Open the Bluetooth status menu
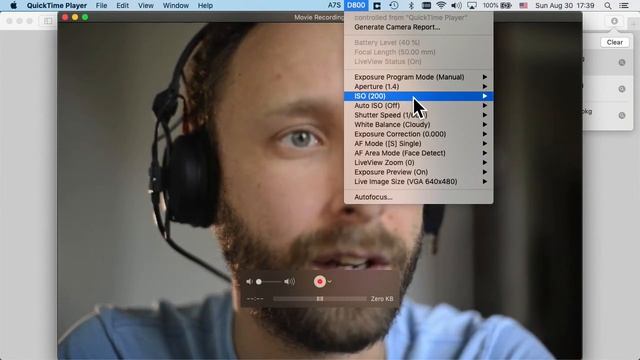The width and height of the screenshot is (640, 360). pyautogui.click(x=411, y=5)
